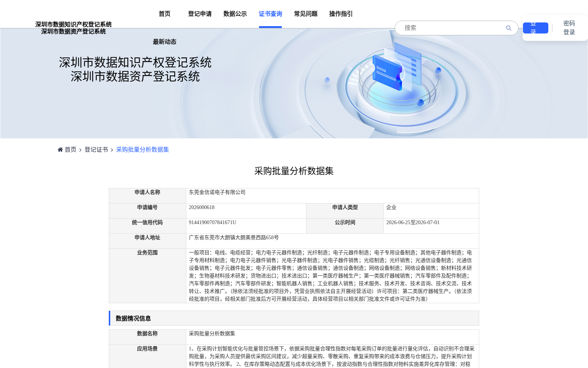Click the 公示时间 label cell
The height and width of the screenshot is (368, 588).
345,226
